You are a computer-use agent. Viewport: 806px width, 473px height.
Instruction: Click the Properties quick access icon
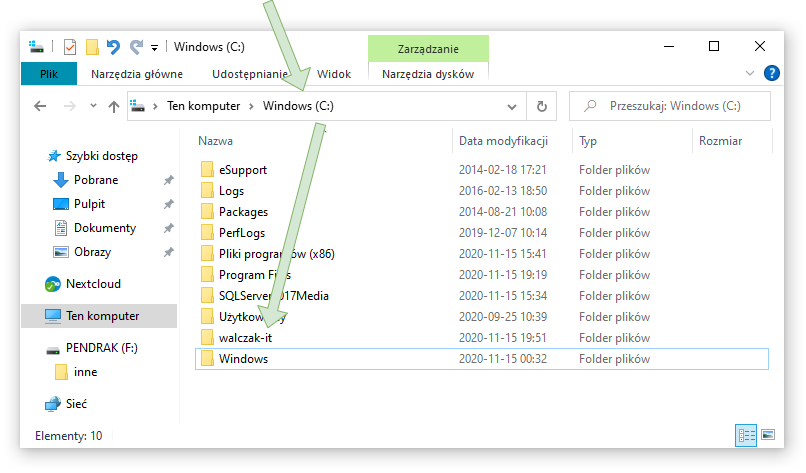pyautogui.click(x=70, y=47)
